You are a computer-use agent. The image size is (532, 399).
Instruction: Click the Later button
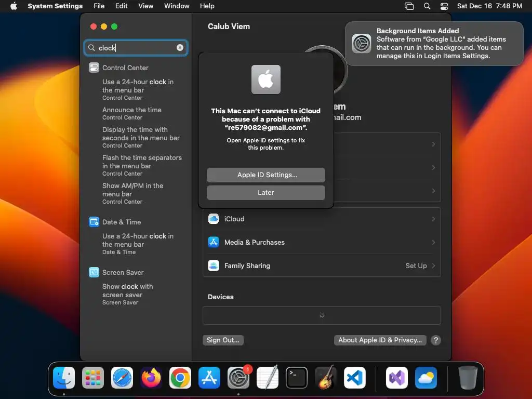[x=266, y=192]
